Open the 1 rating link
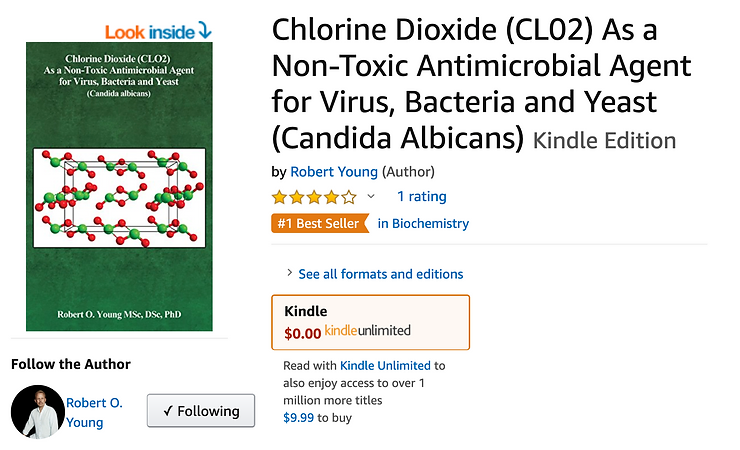 (421, 197)
